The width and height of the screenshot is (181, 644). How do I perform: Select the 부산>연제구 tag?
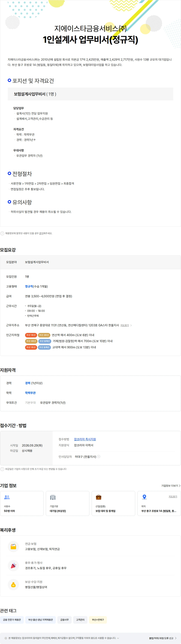click(98, 620)
